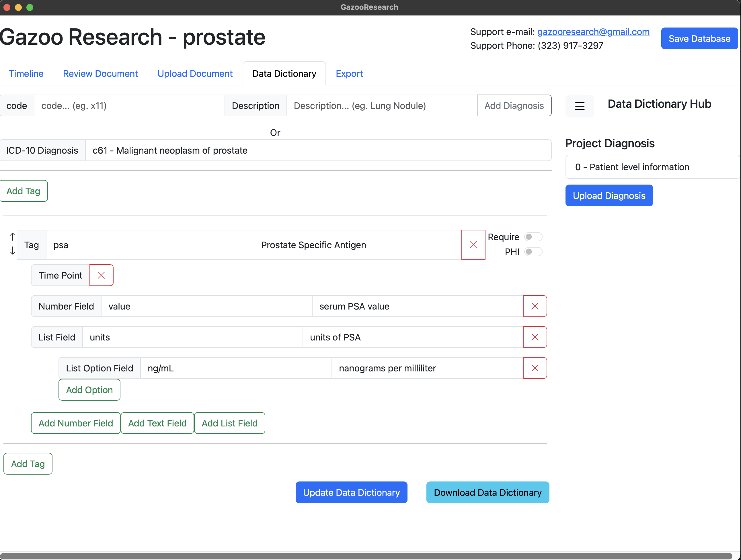Image resolution: width=741 pixels, height=560 pixels.
Task: Click the move-up arrow for psa tag
Action: coord(12,237)
